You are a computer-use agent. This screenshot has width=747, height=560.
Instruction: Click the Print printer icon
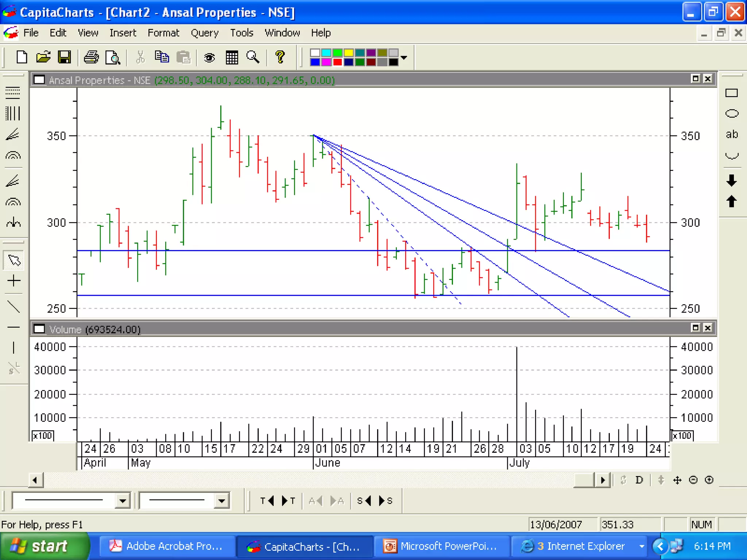coord(91,57)
